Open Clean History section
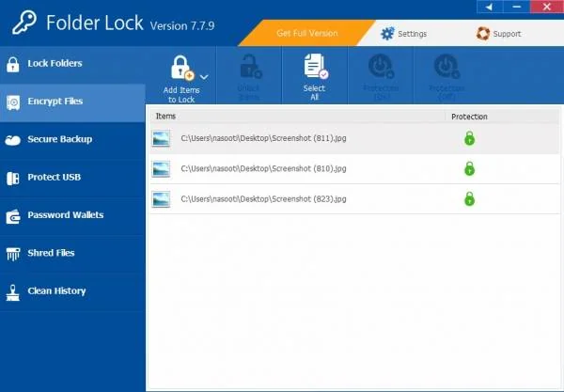 tap(72, 292)
